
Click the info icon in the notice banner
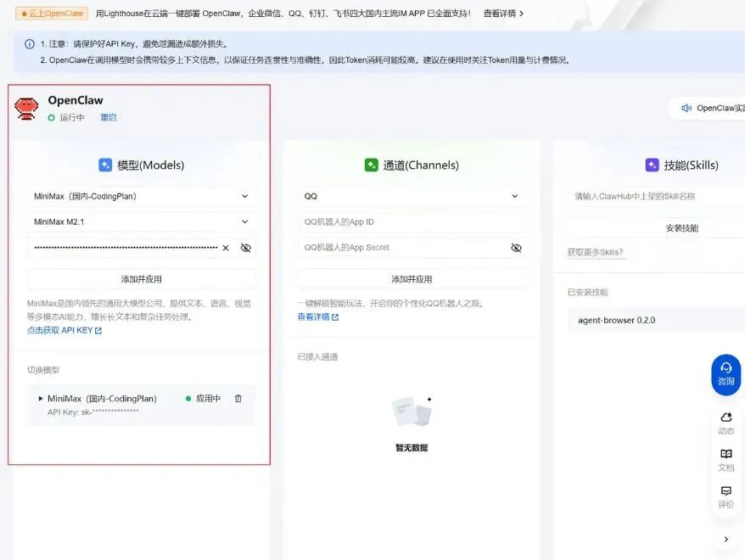[x=30, y=44]
